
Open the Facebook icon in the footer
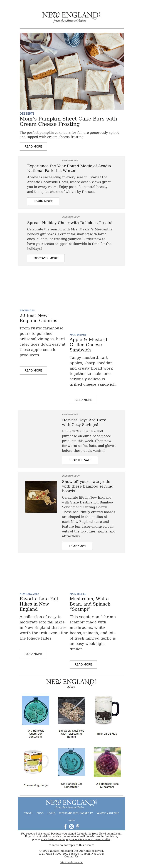65,826
